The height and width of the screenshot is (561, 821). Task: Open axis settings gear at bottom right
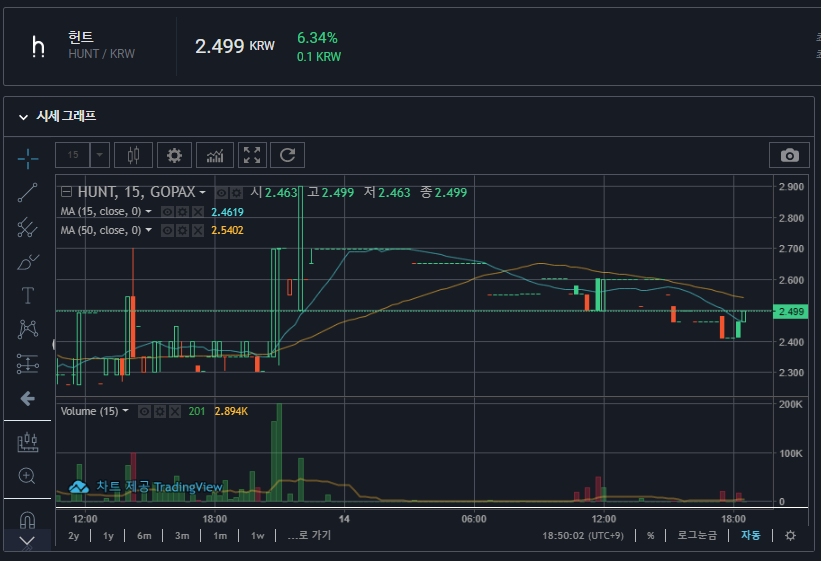pyautogui.click(x=790, y=535)
